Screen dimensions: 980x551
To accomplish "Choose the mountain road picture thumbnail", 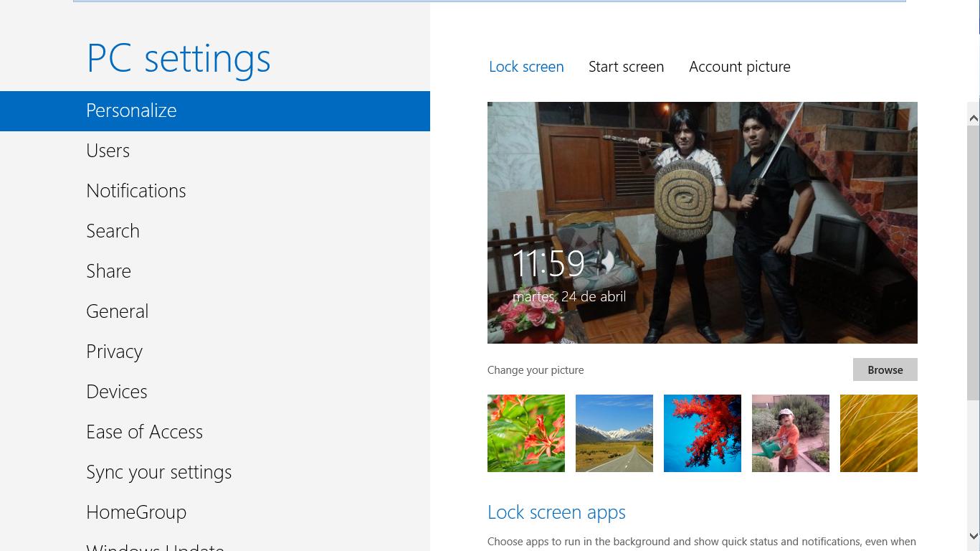I will (x=614, y=433).
